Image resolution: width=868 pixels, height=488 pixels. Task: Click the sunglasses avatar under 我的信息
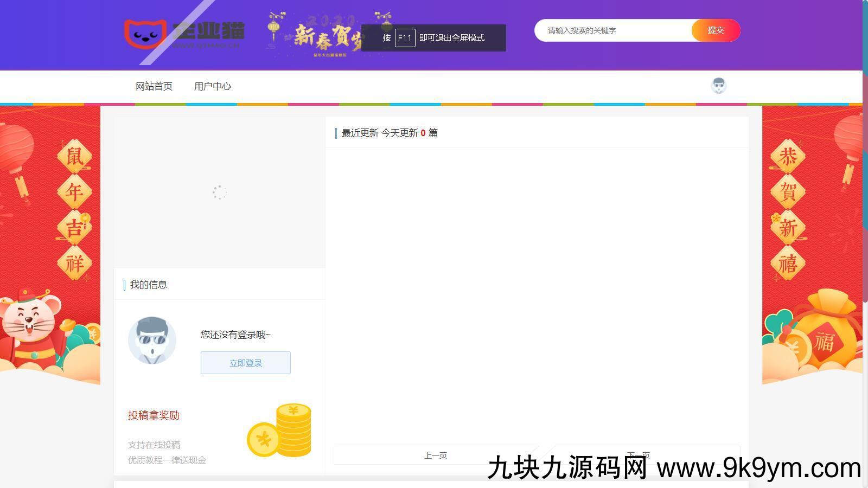click(152, 341)
